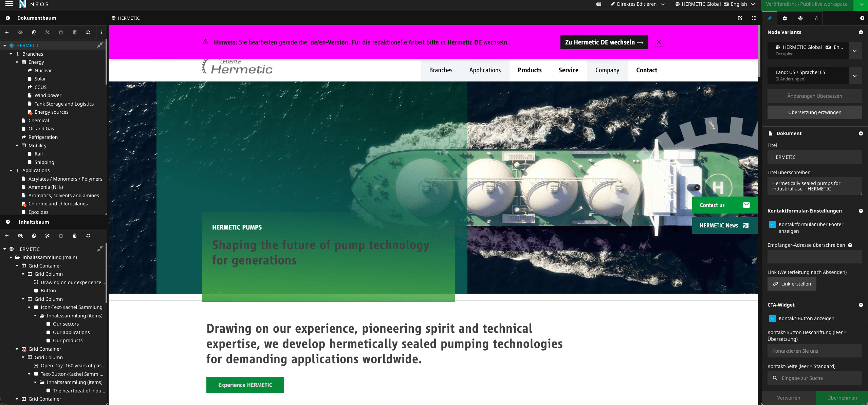Refresh the content tree

(88, 236)
